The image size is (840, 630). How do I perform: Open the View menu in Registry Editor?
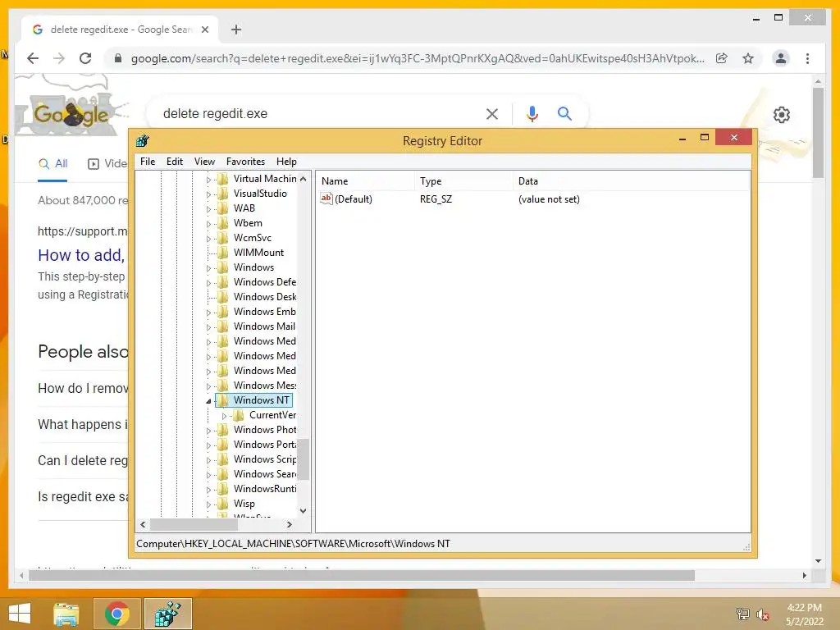[204, 162]
